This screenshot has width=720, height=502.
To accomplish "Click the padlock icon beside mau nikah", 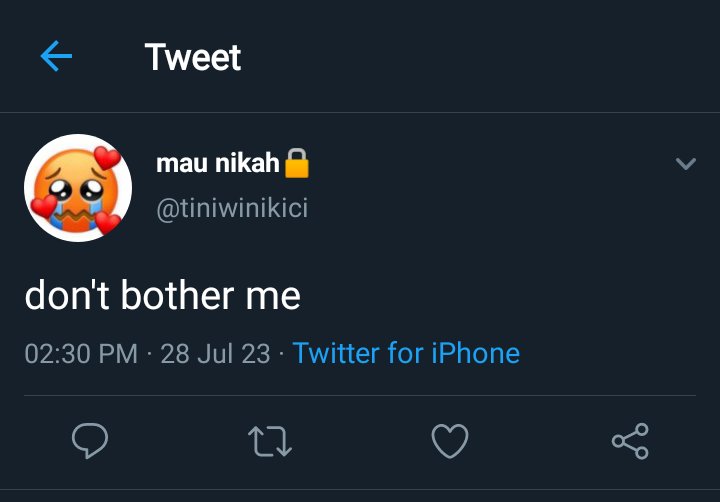I will point(297,163).
